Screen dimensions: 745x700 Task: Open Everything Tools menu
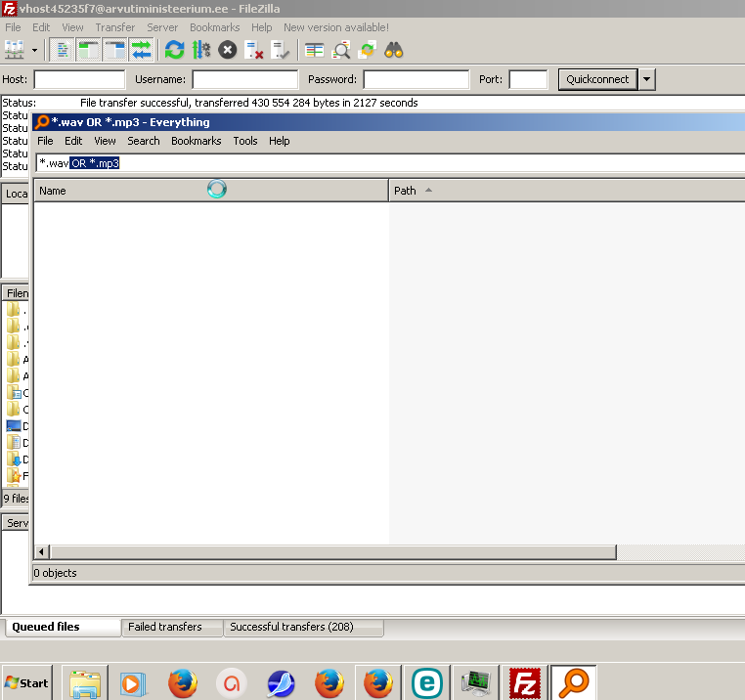pos(245,141)
